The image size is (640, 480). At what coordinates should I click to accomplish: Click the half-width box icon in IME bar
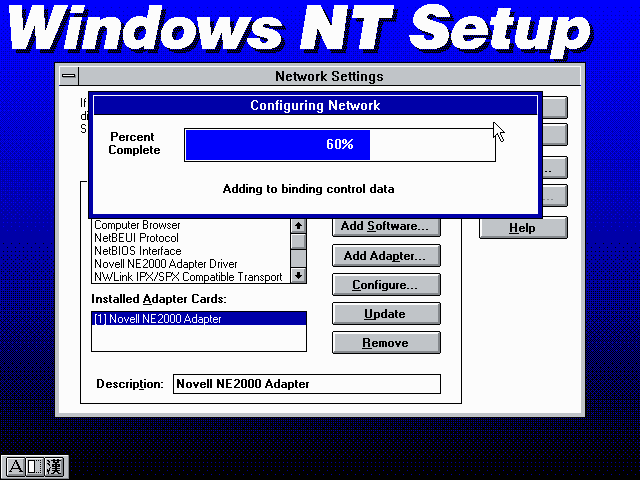click(x=35, y=466)
